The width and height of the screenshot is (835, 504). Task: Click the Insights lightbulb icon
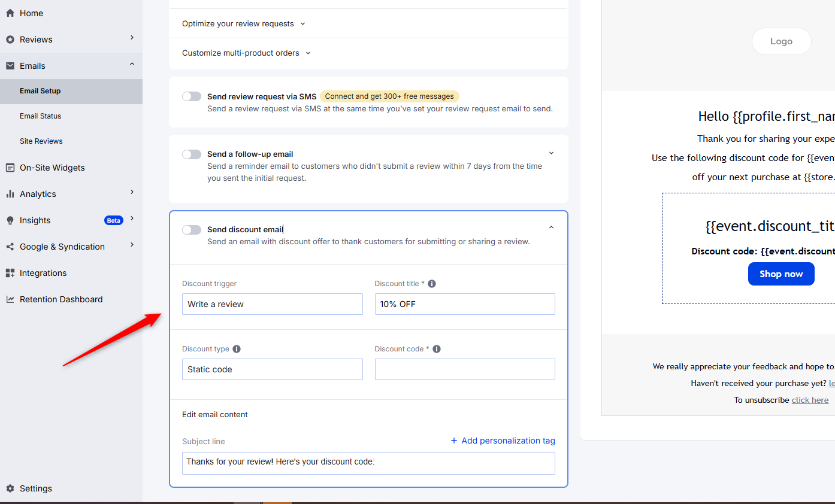tap(10, 220)
